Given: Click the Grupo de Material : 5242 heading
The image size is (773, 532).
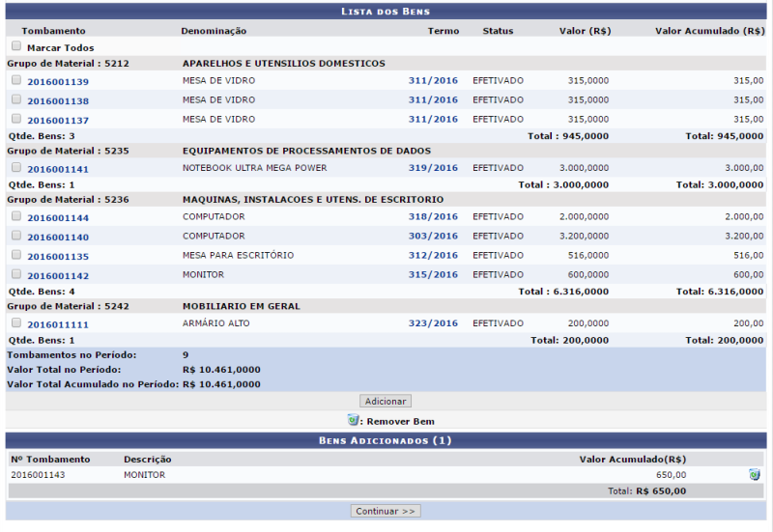Looking at the screenshot, I should coord(68,306).
